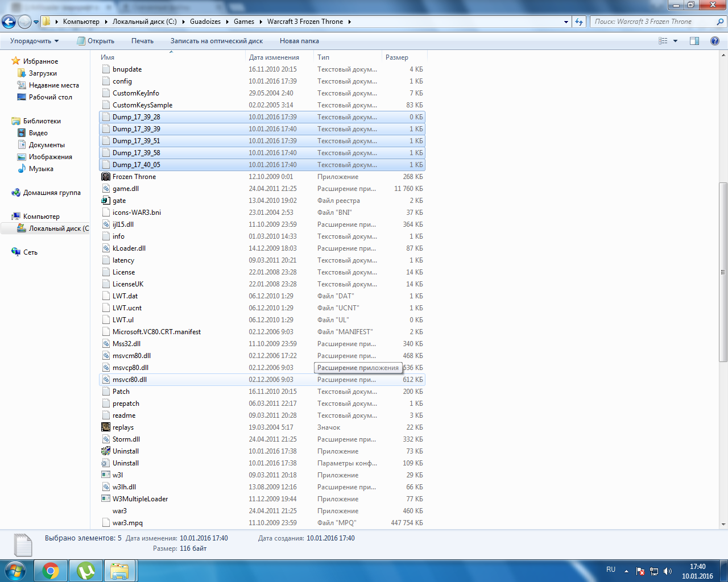Click the Windows Explorer taskbar button
Screen dimensions: 728x582
[x=120, y=571]
